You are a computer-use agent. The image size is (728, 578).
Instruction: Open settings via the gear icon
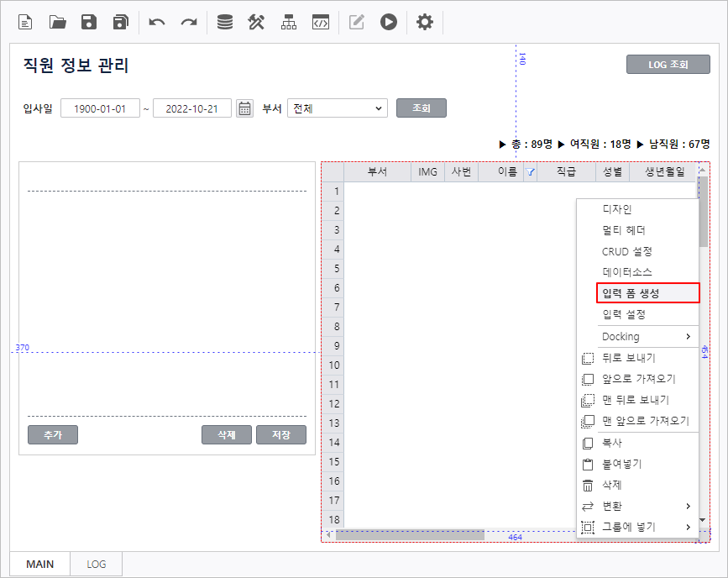(x=425, y=23)
